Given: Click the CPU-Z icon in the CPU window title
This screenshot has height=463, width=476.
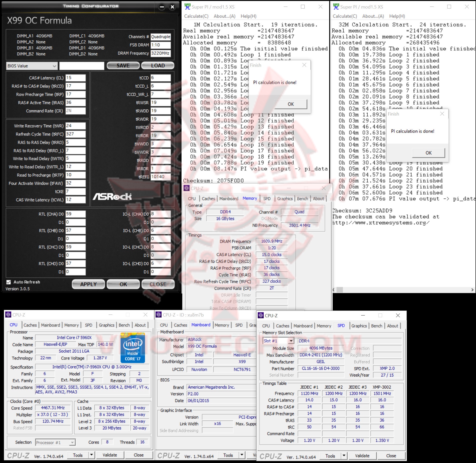Looking at the screenshot, I should (8, 314).
